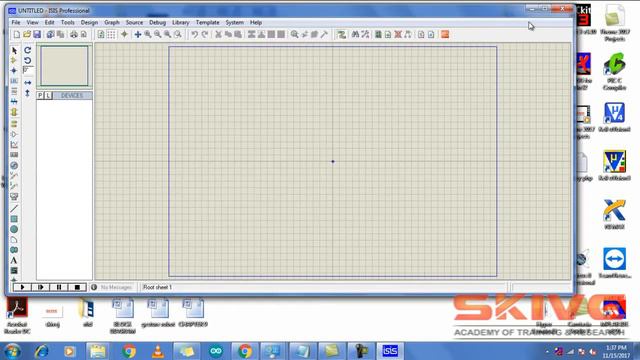640x360 pixels.
Task: Select the Current Probe Mode tool
Action: point(14,186)
